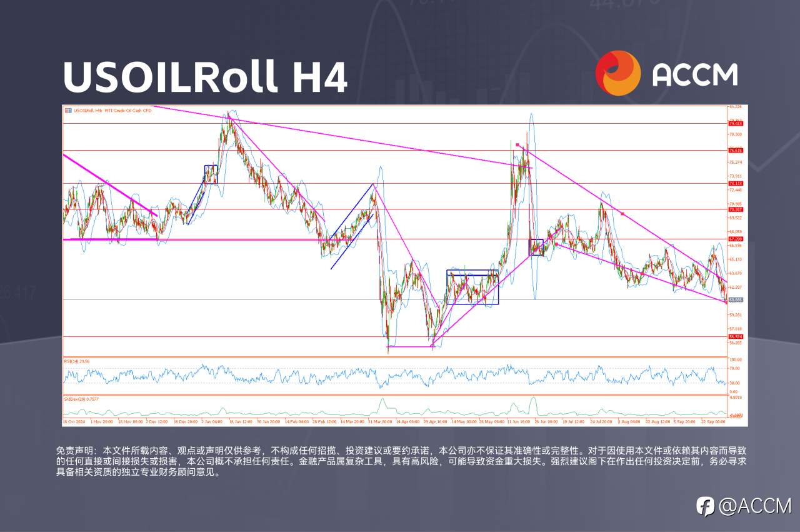Click the @ACCM handle text

point(755,506)
